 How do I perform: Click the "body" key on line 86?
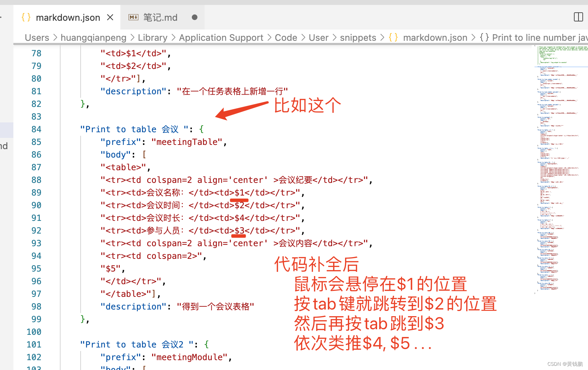point(115,155)
